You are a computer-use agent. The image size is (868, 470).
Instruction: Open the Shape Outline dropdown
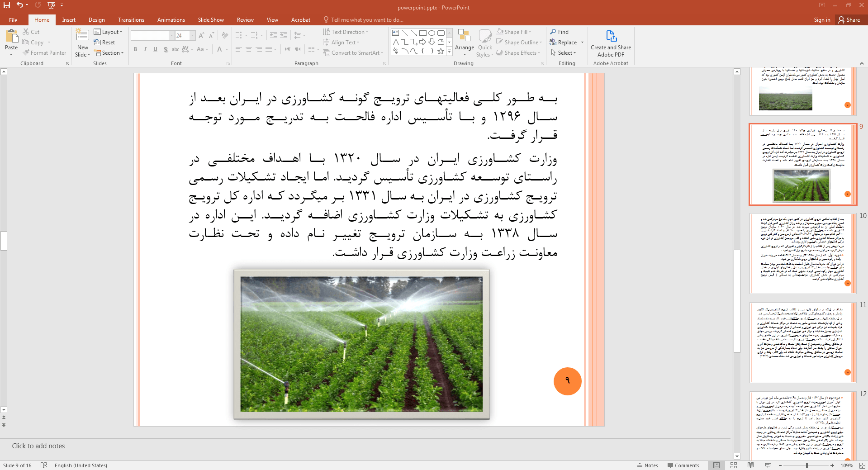pyautogui.click(x=519, y=43)
